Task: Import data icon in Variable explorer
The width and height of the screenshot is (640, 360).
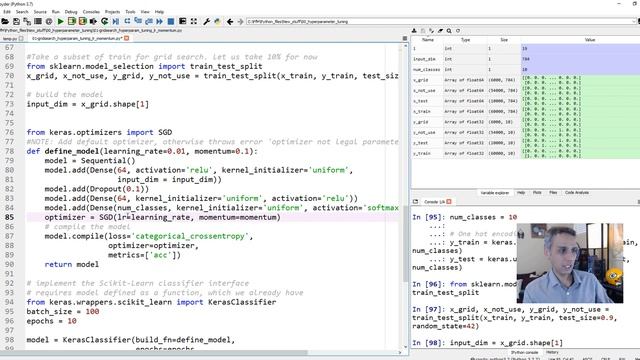Action: coord(414,31)
